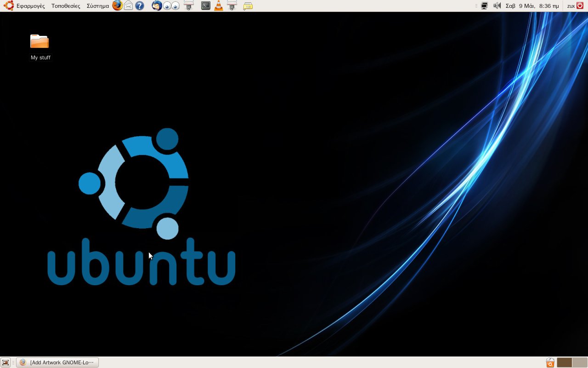Image resolution: width=588 pixels, height=368 pixels.
Task: Launch VLC media player cone icon
Action: (x=219, y=6)
